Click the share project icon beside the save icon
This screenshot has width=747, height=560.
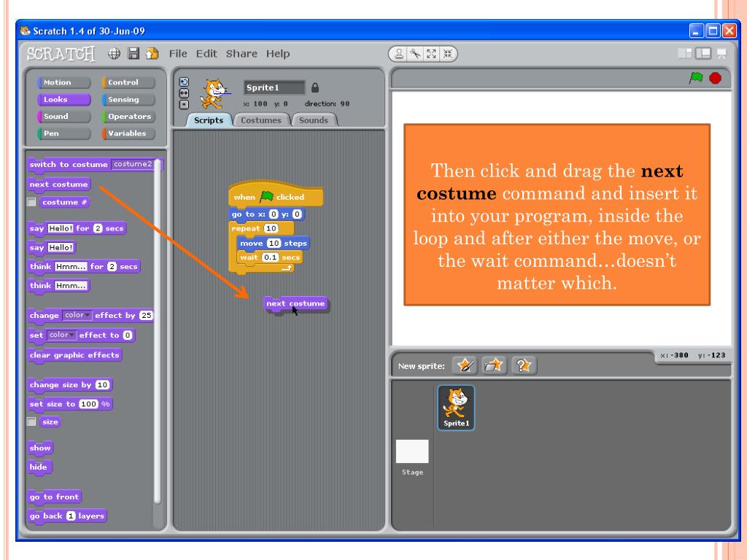152,53
